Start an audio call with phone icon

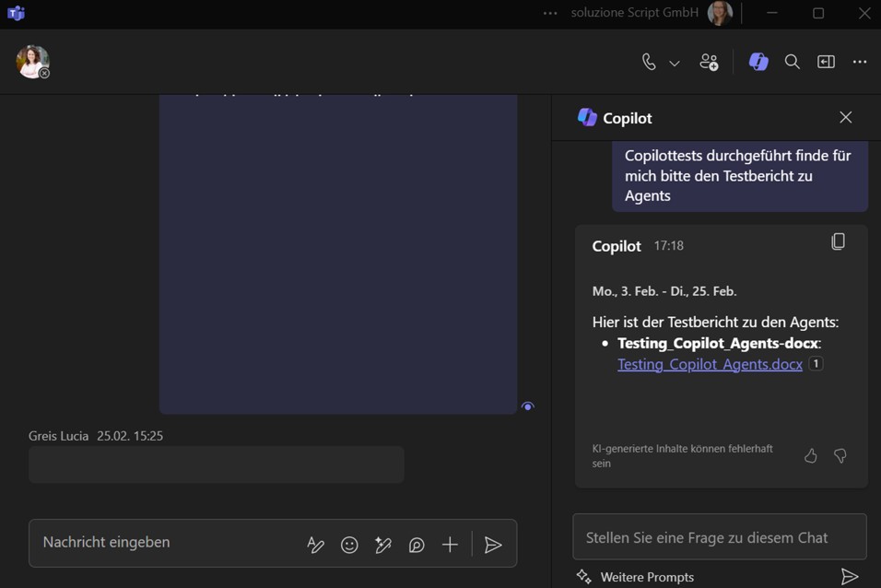[x=649, y=62]
